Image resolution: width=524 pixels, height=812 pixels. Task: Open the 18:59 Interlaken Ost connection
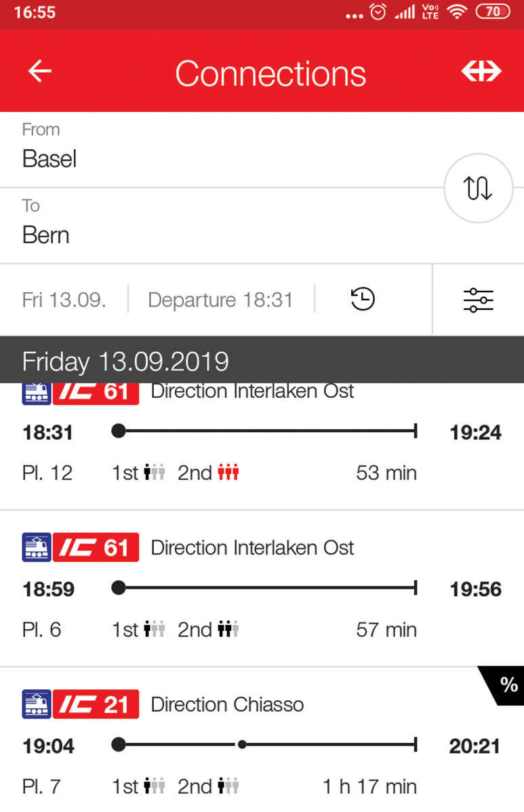click(x=262, y=589)
